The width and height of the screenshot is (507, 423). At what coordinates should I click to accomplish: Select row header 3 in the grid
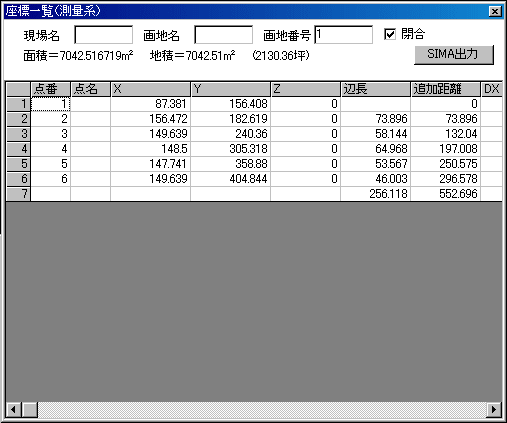[x=18, y=134]
